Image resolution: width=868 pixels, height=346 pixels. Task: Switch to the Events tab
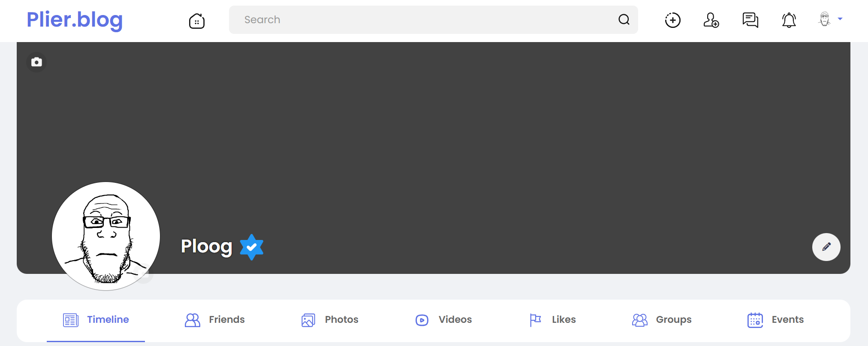[x=775, y=320]
